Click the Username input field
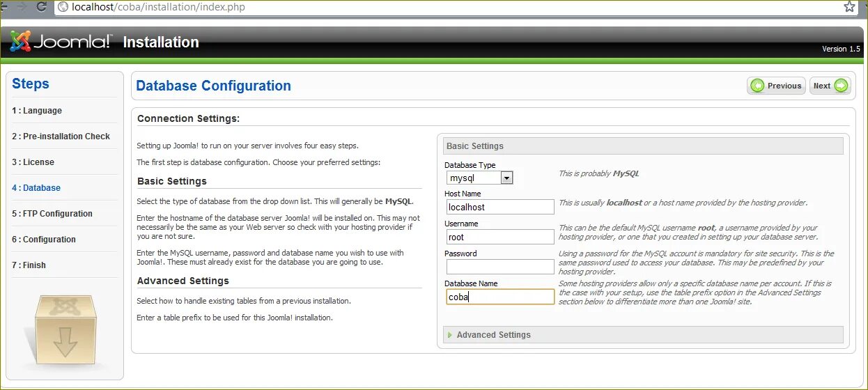The width and height of the screenshot is (868, 390). [500, 237]
